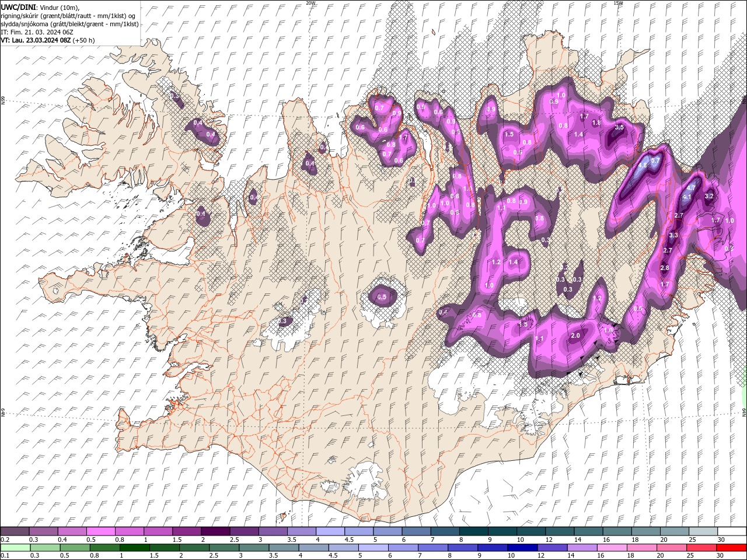747x560 pixels.
Task: Click the rain scale red swatch labeled 30
Action: pyautogui.click(x=731, y=548)
